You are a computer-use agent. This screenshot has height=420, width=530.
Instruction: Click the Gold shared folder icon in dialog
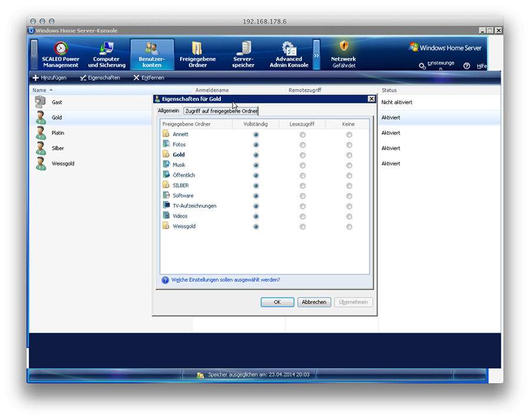pos(166,154)
